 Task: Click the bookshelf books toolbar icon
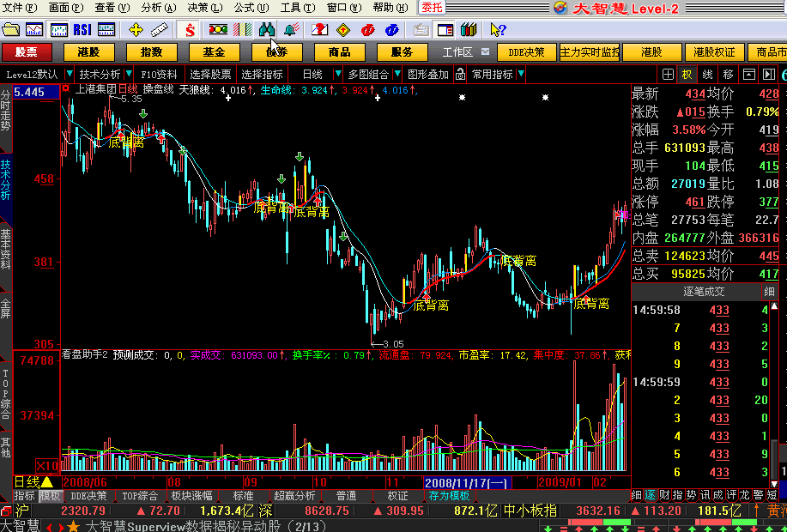click(469, 30)
